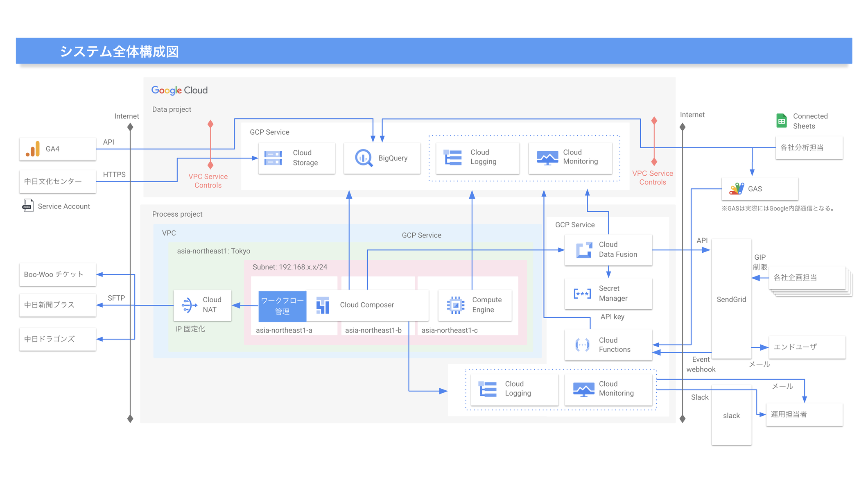
Task: Click the Connected Sheets green icon
Action: tap(781, 121)
